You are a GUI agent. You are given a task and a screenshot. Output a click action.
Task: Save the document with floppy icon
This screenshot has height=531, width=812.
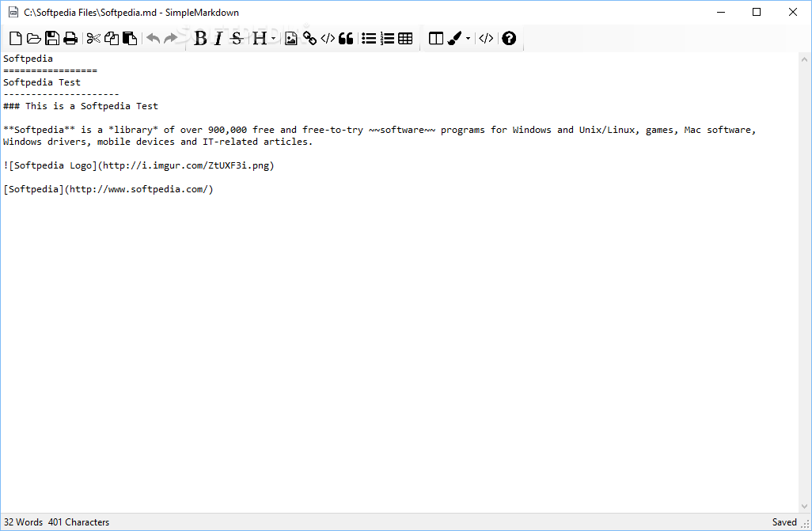point(51,38)
